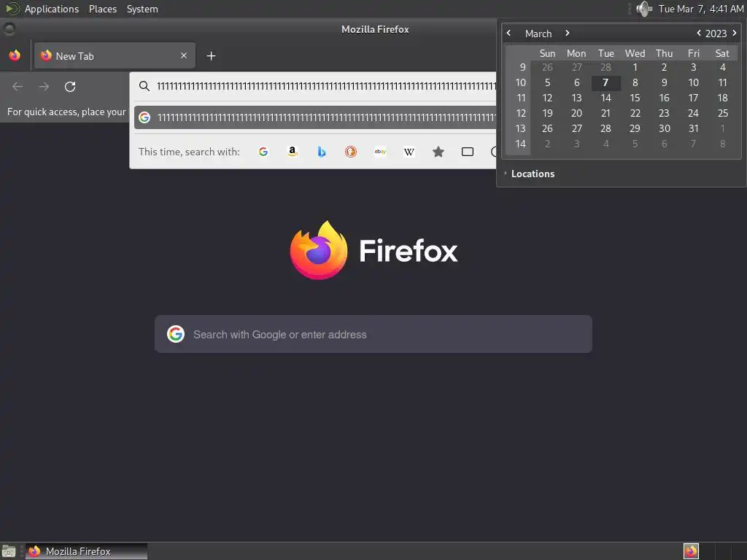Go to previous month in calendar

pos(508,34)
